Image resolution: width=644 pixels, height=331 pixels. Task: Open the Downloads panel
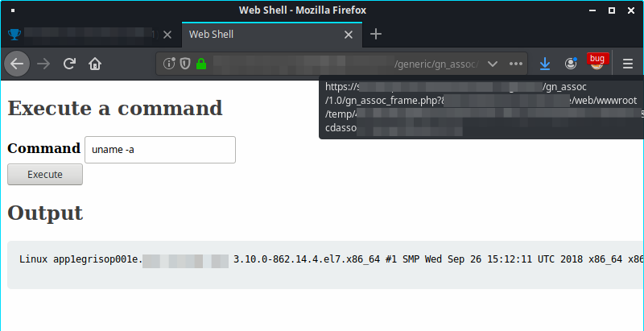tap(545, 64)
